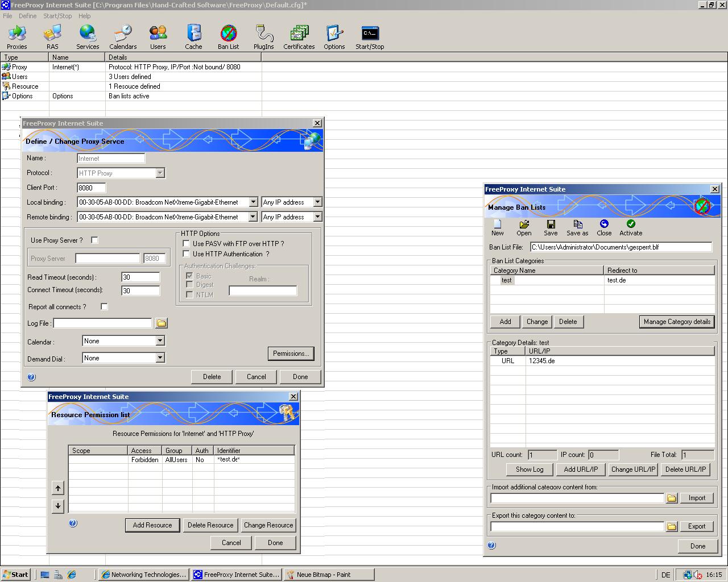Browse for import file folder icon
Image resolution: width=728 pixels, height=582 pixels.
[x=672, y=498]
